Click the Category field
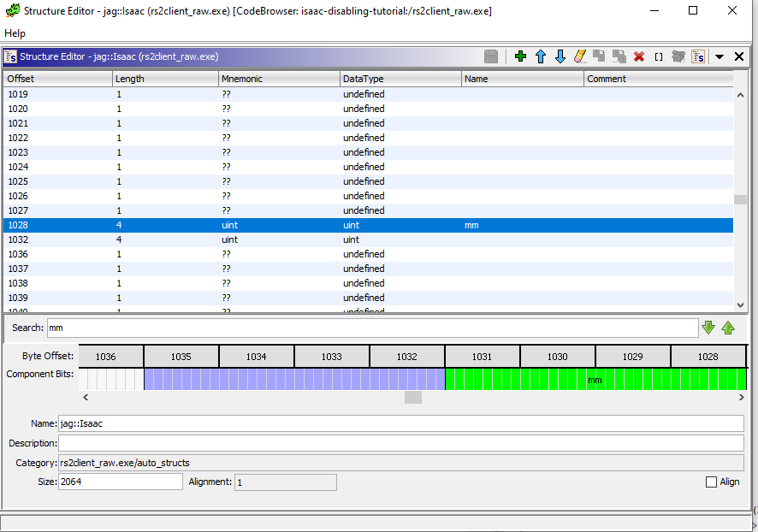The width and height of the screenshot is (758, 532). pos(400,463)
